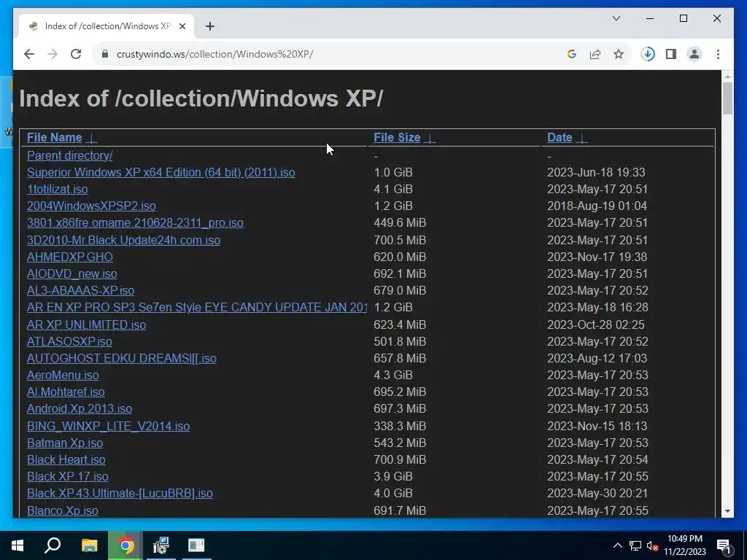
Task: Download Superior Windows XP x64 Edition iso
Action: (161, 172)
